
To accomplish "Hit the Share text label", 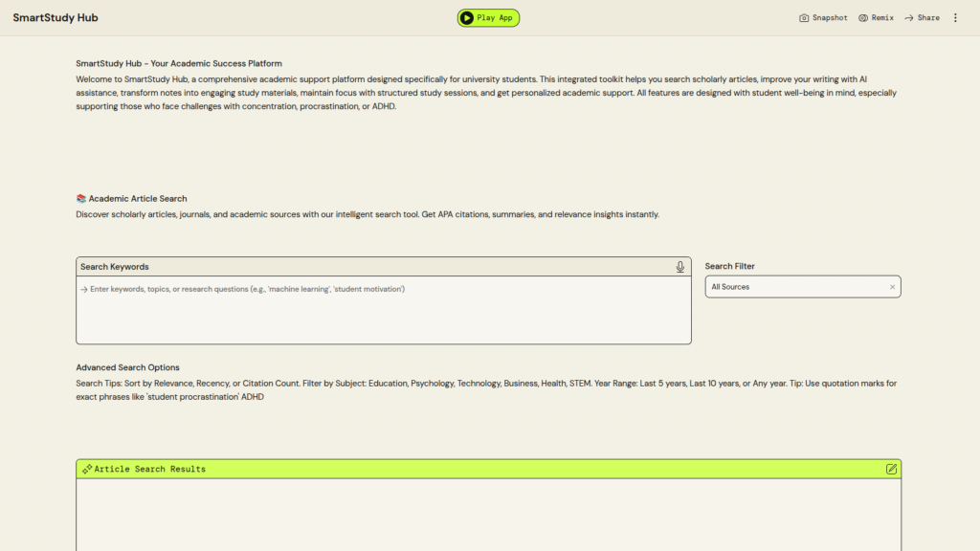I will (928, 18).
